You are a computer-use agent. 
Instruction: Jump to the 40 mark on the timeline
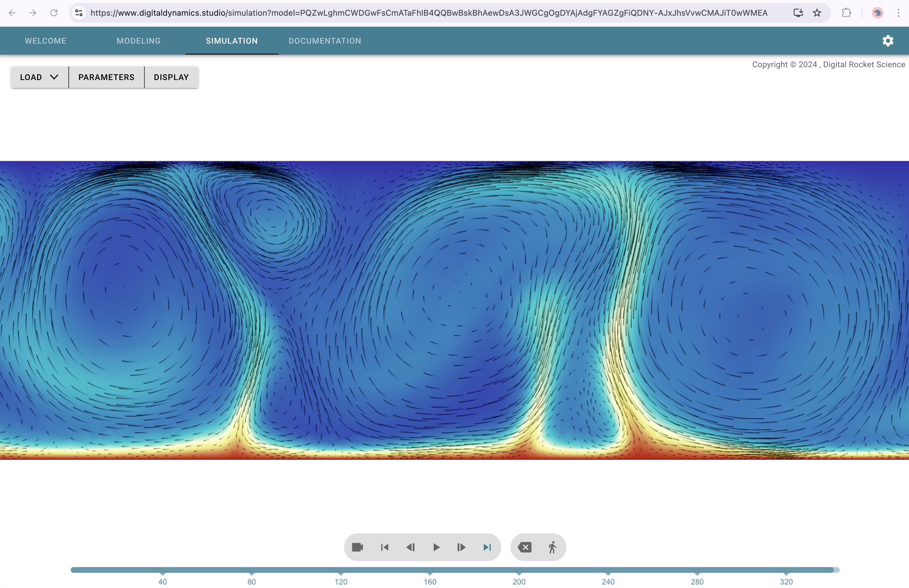[x=163, y=582]
